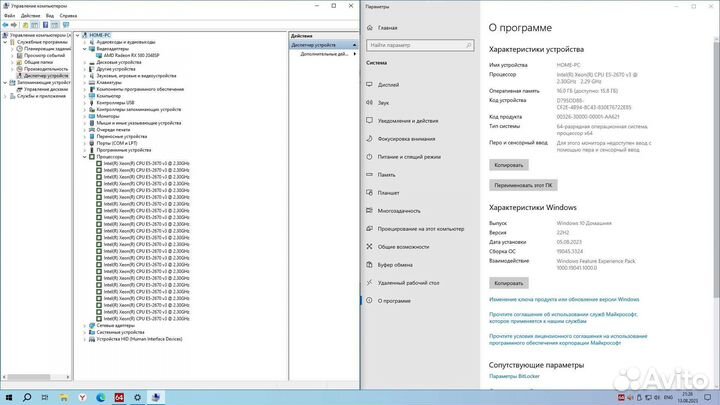
Task: Open Буфер обмена clipboard settings
Action: pos(395,265)
